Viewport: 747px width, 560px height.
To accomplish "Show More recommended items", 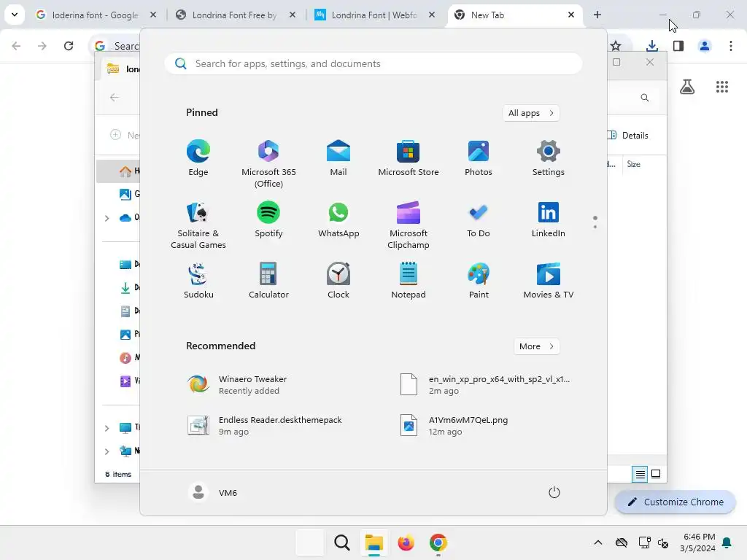I will point(536,346).
